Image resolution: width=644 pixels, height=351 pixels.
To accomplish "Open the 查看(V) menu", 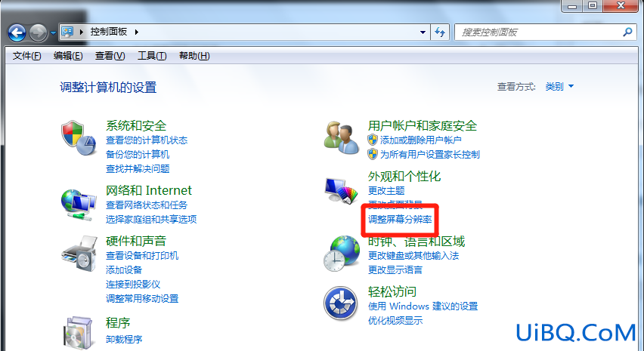I will click(110, 56).
